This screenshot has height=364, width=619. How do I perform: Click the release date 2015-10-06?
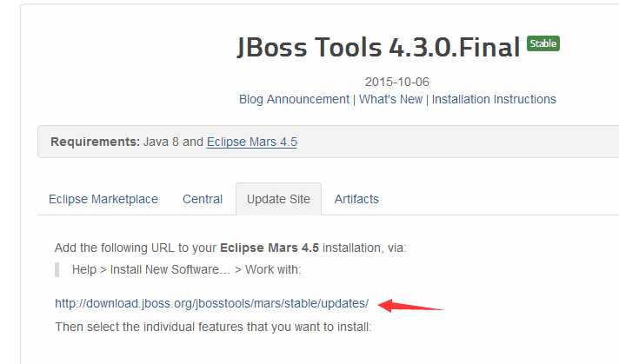pyautogui.click(x=396, y=82)
